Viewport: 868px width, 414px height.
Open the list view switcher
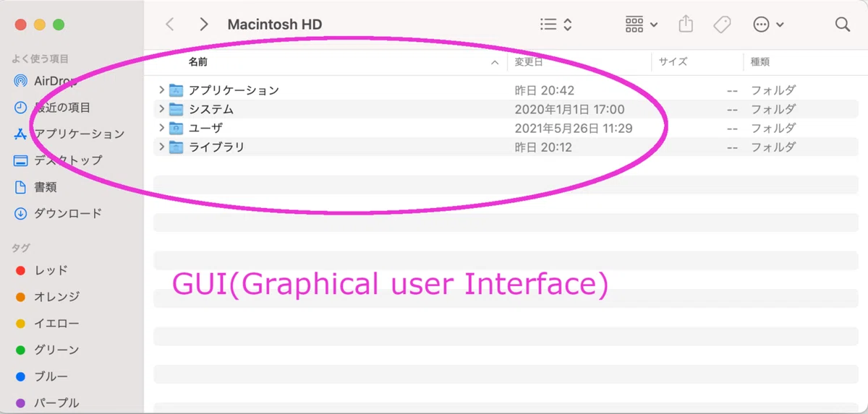click(556, 25)
